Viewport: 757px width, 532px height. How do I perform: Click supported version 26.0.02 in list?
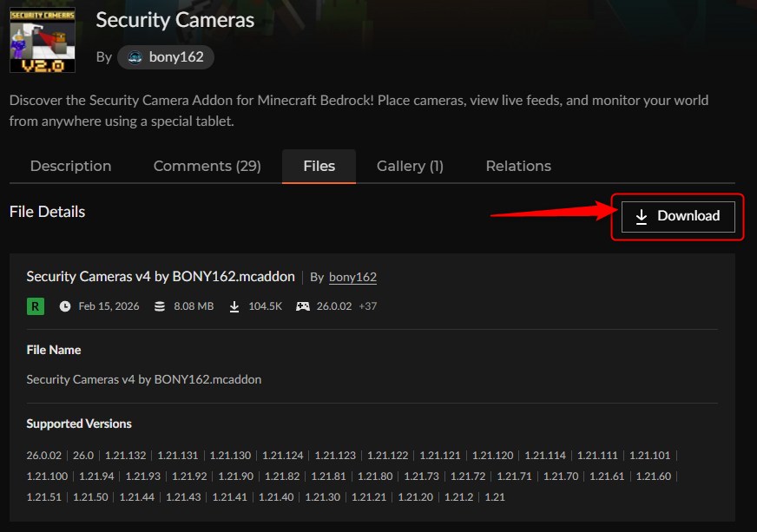pyautogui.click(x=44, y=456)
